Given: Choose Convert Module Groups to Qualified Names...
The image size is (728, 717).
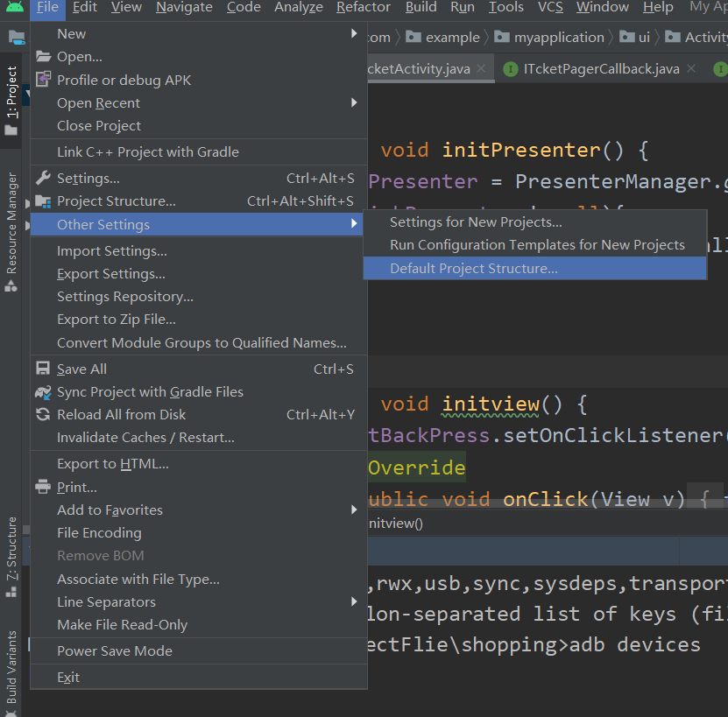Looking at the screenshot, I should coord(199,342).
